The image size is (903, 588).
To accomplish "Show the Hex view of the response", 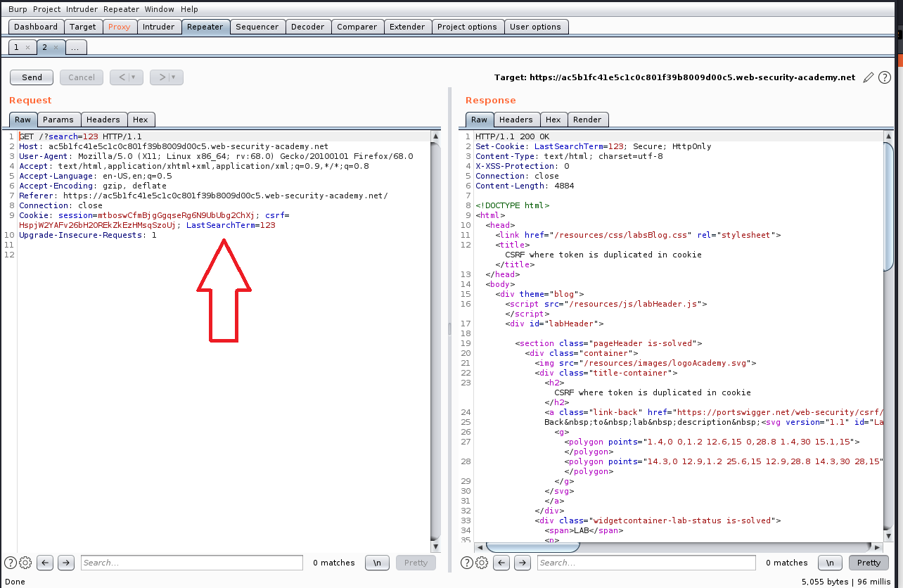I will click(553, 120).
